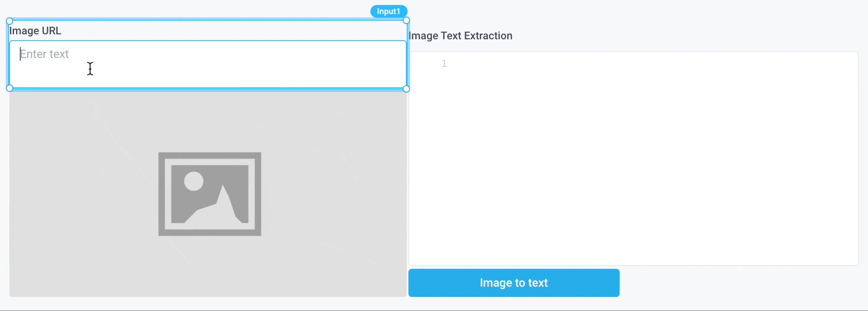The width and height of the screenshot is (868, 311).
Task: Select line 1 in the extraction code editor
Action: [496, 63]
